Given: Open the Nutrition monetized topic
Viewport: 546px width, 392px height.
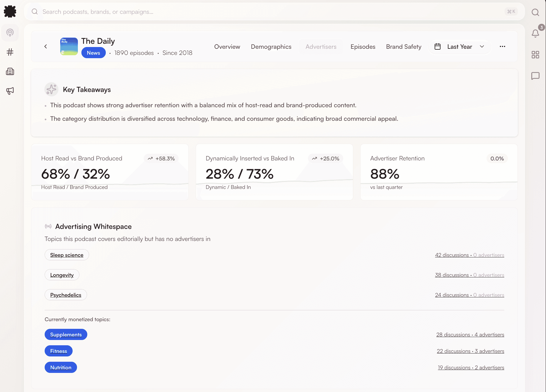Looking at the screenshot, I should (61, 367).
